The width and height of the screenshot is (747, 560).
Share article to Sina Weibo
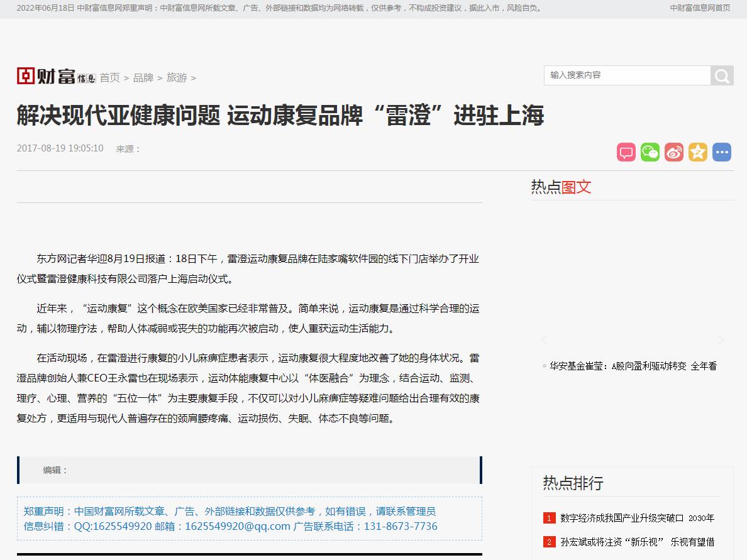[x=673, y=152]
